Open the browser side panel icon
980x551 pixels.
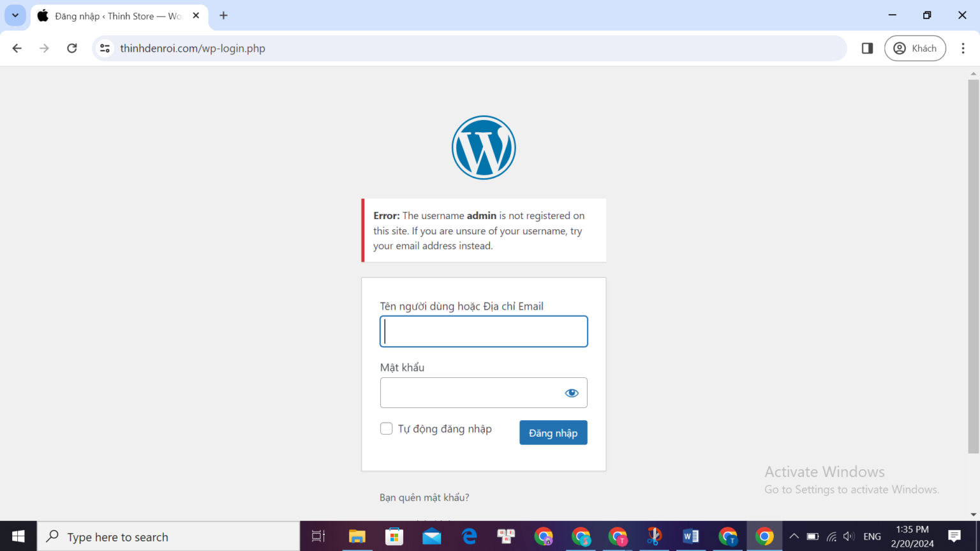coord(866,48)
